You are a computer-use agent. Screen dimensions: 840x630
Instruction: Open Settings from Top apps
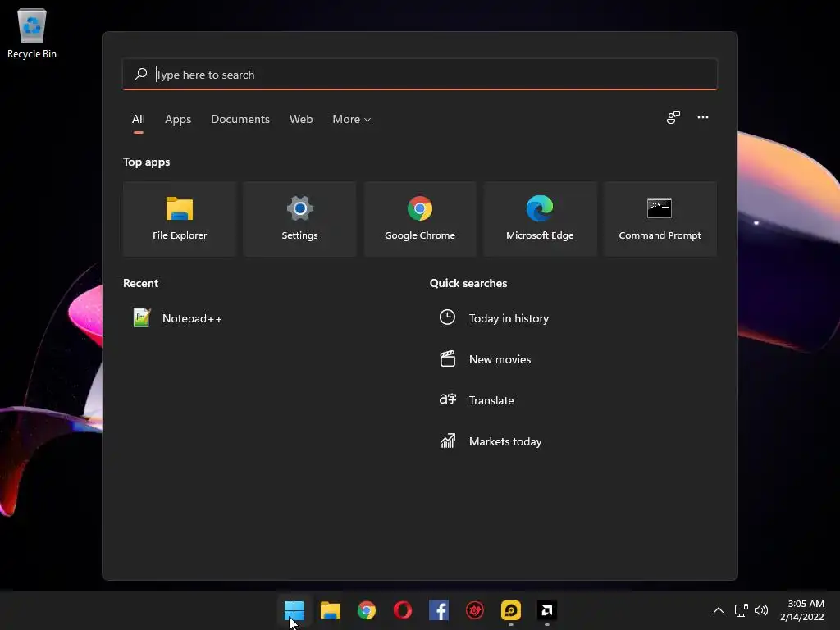point(299,219)
